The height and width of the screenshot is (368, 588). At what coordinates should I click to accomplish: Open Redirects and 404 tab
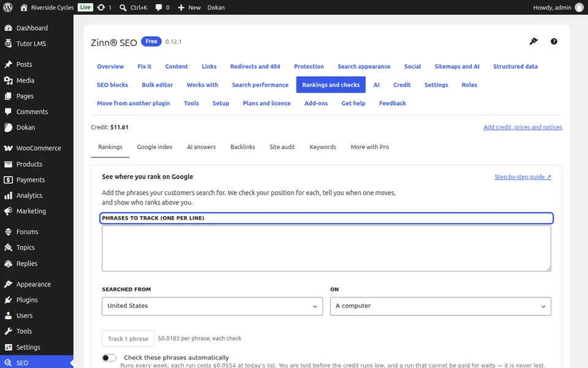click(x=255, y=66)
